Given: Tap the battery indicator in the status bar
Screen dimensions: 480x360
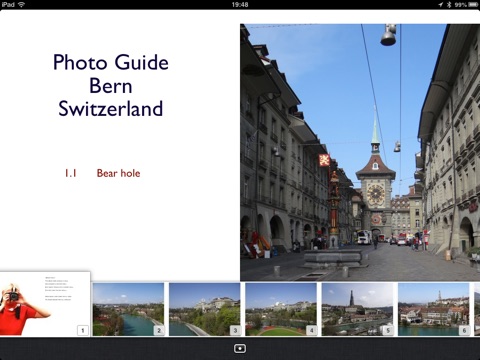Looking at the screenshot, I should (x=473, y=5).
